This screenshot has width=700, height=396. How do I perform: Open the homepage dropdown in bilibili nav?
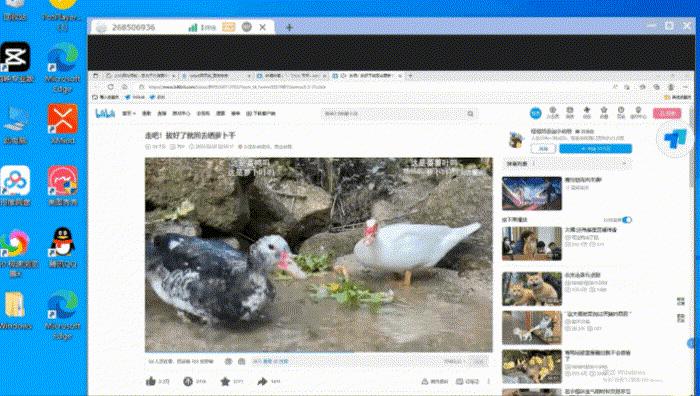click(x=129, y=113)
